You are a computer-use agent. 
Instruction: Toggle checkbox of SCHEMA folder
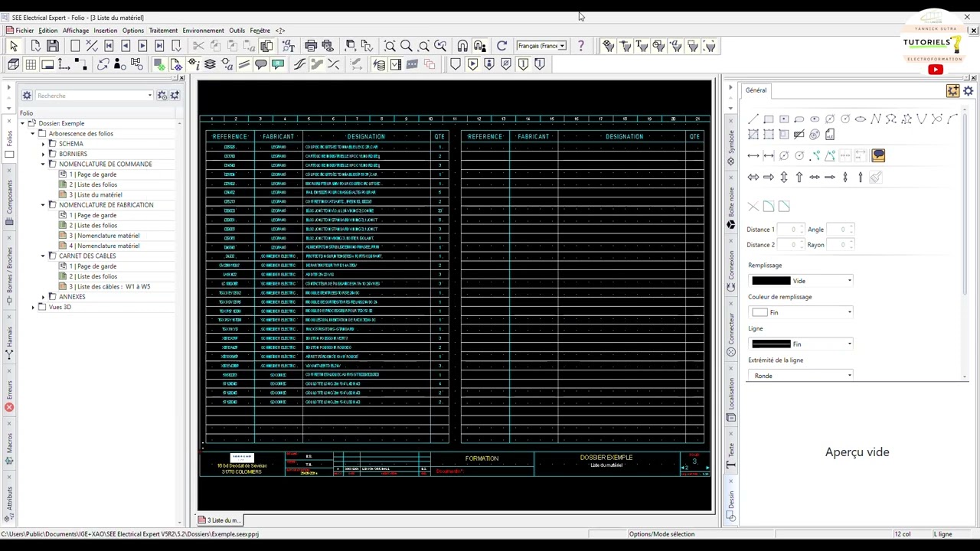(x=53, y=144)
